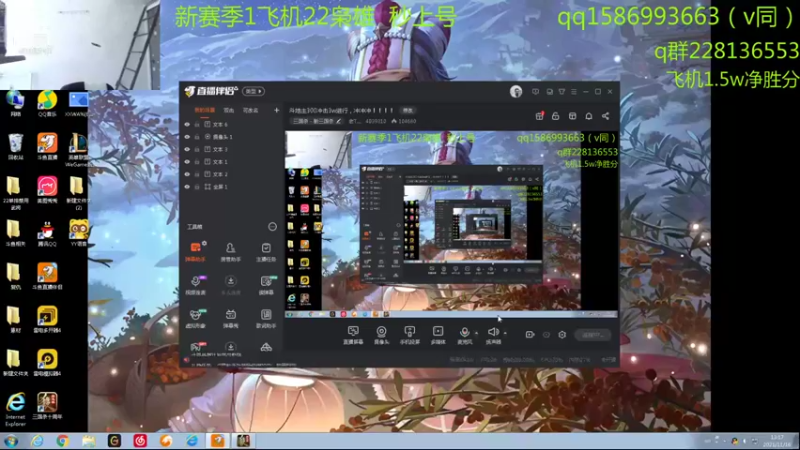Click the stream preview canvas

451,224
